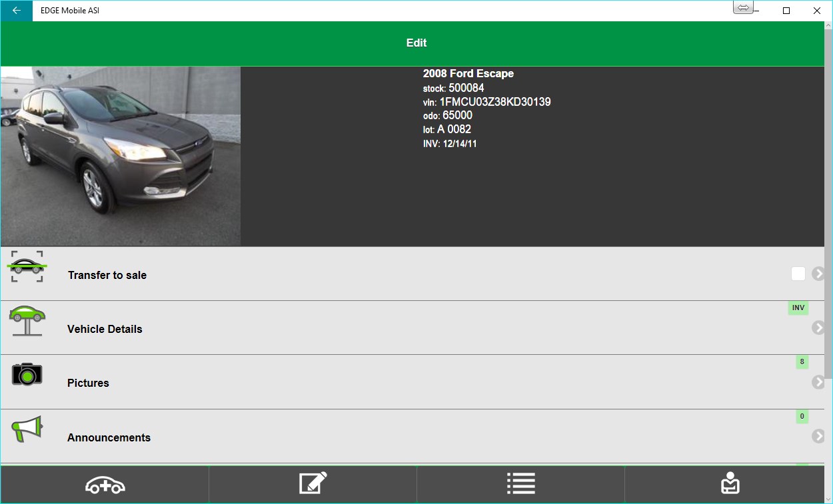Expand the Vehicle Details chevron
Image resolution: width=833 pixels, height=504 pixels.
[818, 328]
